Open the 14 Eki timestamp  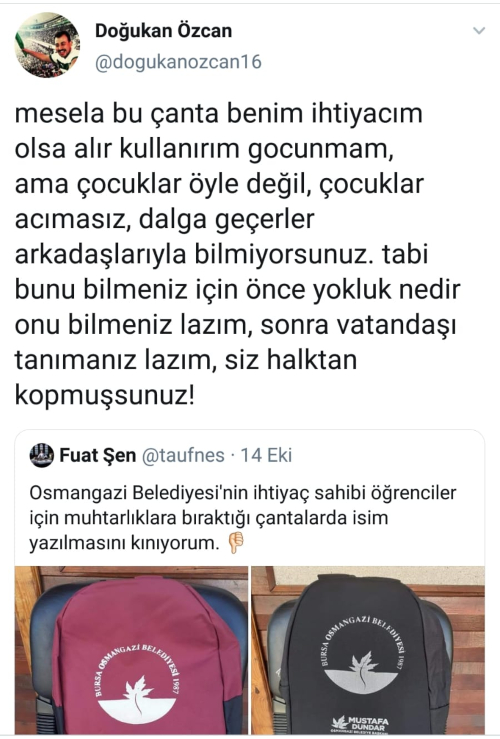(x=266, y=455)
